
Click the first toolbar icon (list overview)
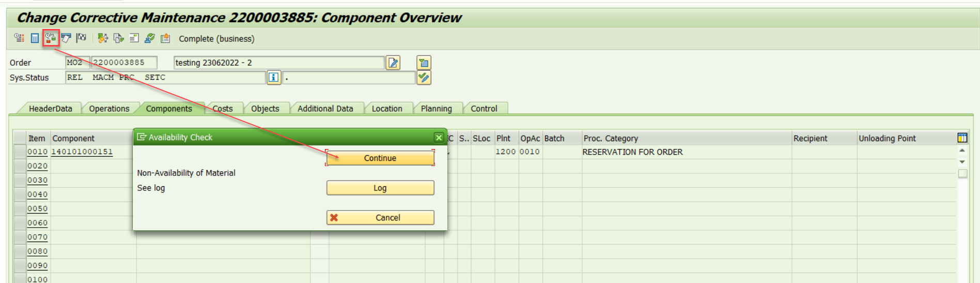pos(19,38)
